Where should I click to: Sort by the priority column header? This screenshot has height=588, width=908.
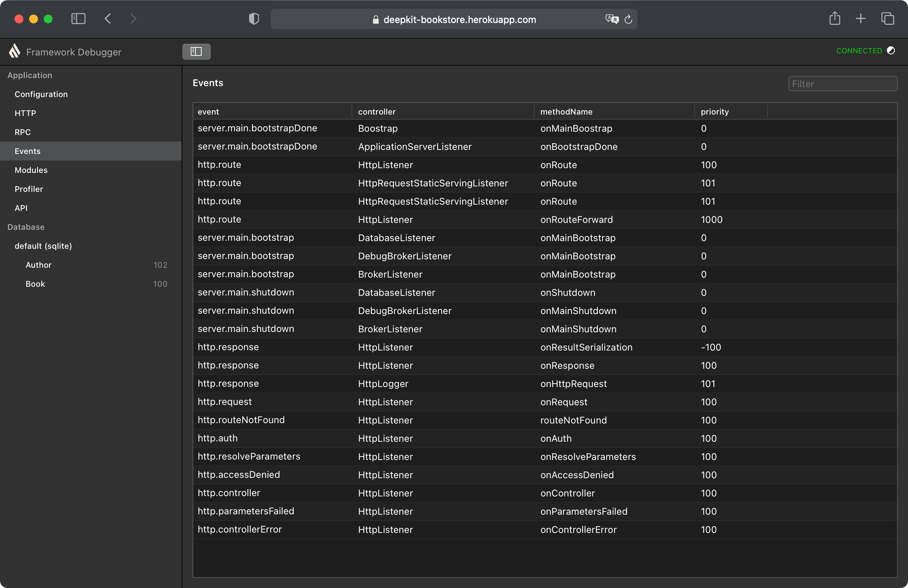click(715, 112)
